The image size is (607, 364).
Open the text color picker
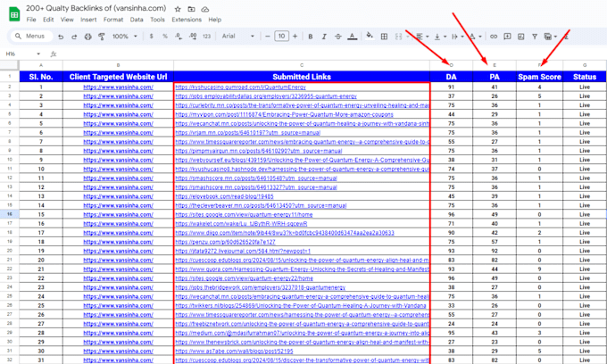[352, 37]
